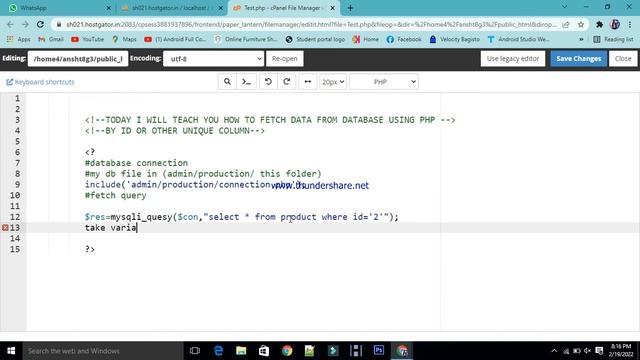Open Android Studio We... bookmark
The height and width of the screenshot is (360, 640).
(518, 39)
